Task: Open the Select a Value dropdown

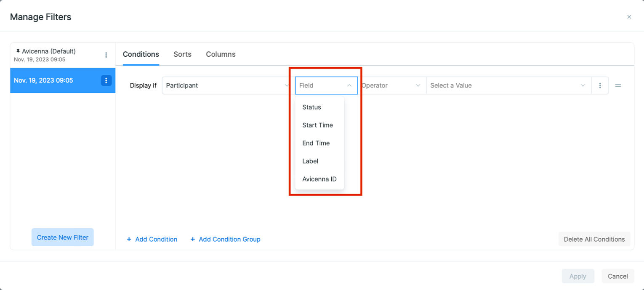Action: coord(508,85)
